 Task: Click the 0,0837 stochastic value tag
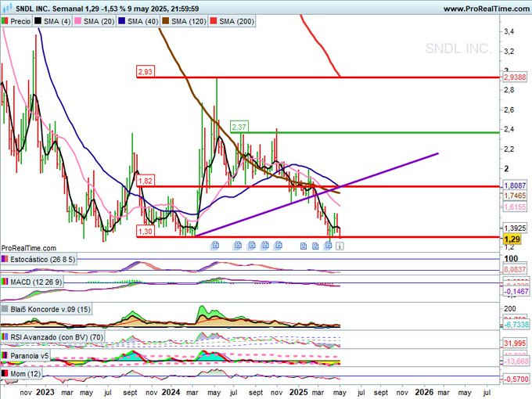click(515, 269)
